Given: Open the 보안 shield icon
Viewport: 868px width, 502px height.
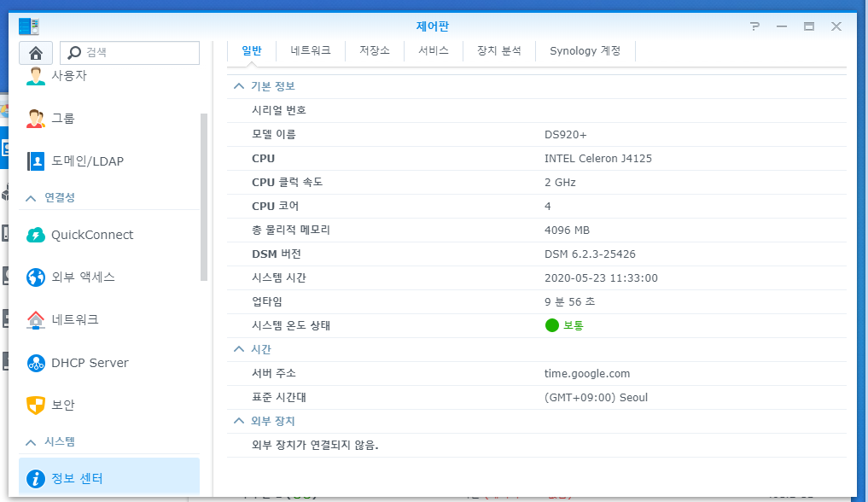Looking at the screenshot, I should click(x=36, y=406).
